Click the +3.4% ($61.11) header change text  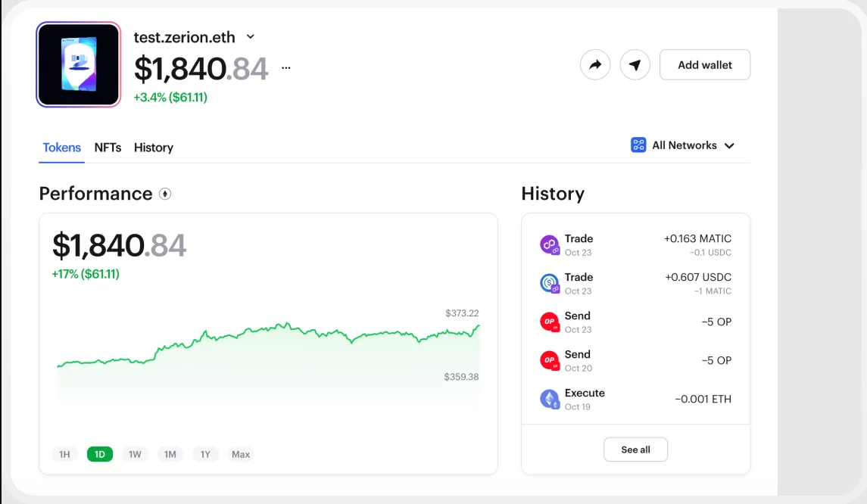(170, 98)
